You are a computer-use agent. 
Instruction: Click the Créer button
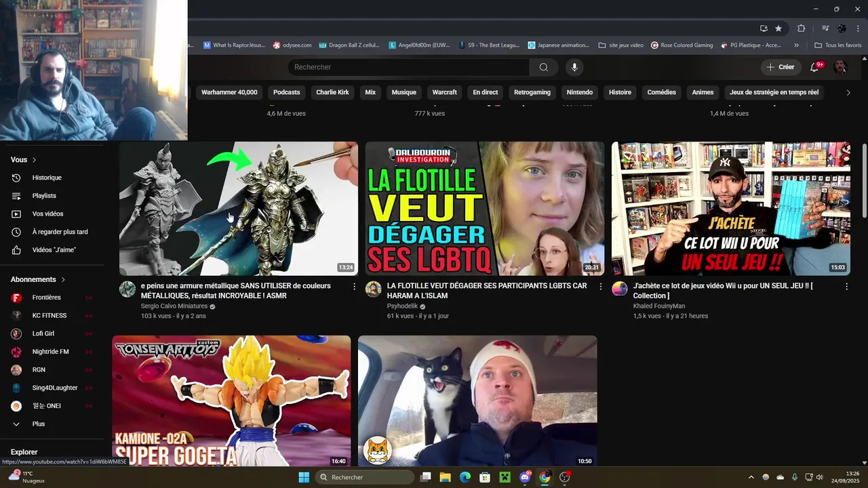click(x=781, y=67)
